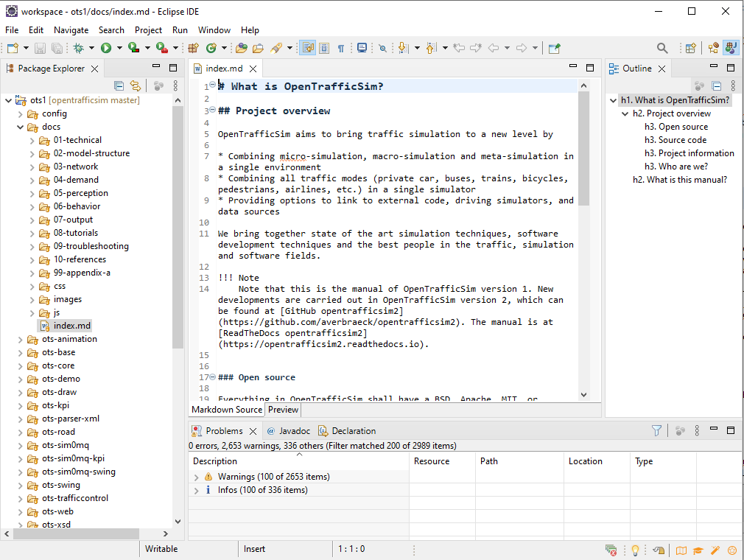Open the Java Browsing perspective icon

tap(713, 48)
